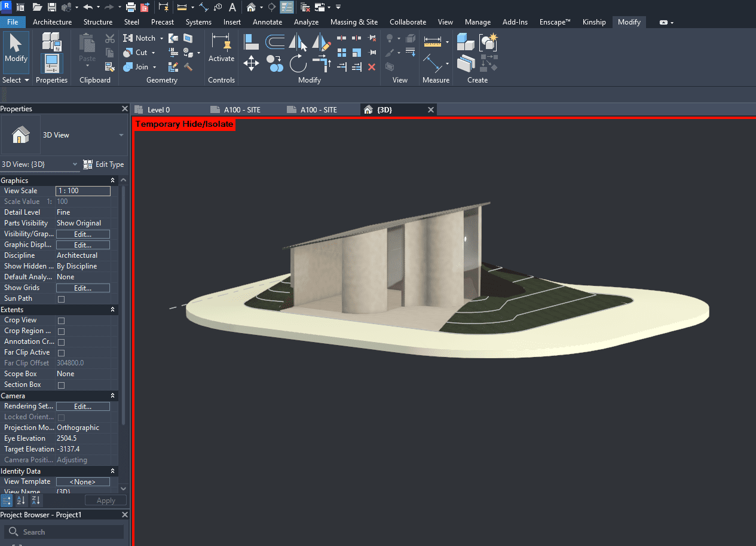This screenshot has width=756, height=546.
Task: Click the View Scale 1:100 field
Action: click(82, 191)
